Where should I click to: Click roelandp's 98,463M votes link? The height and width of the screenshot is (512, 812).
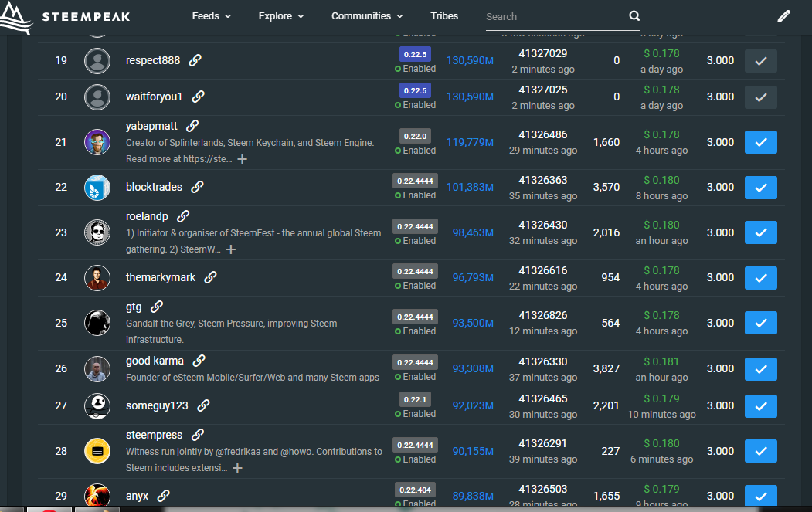tap(473, 232)
